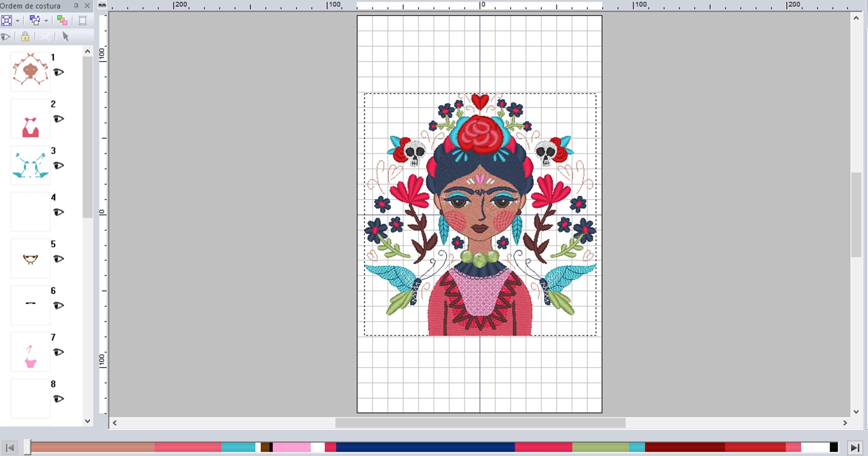The width and height of the screenshot is (868, 456).
Task: Click the light pink segment of the thread color bar
Action: click(x=292, y=447)
